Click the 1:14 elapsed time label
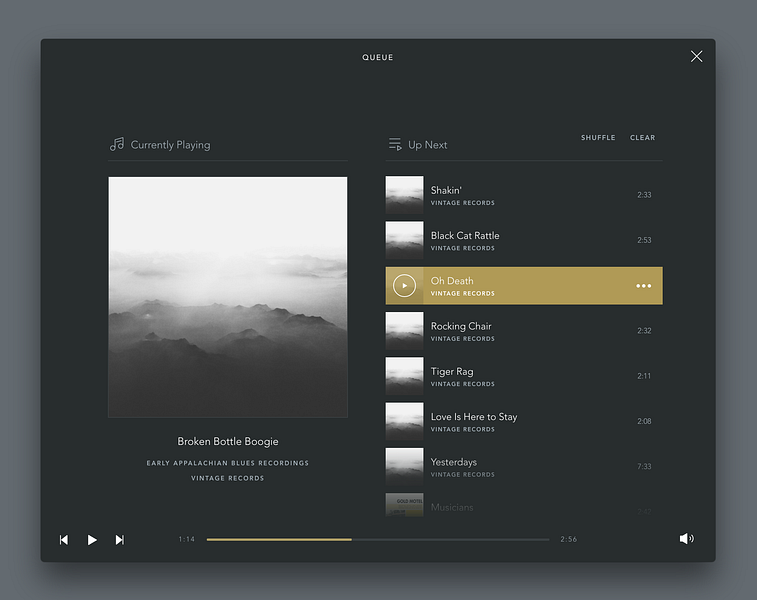The image size is (757, 600). [x=187, y=539]
